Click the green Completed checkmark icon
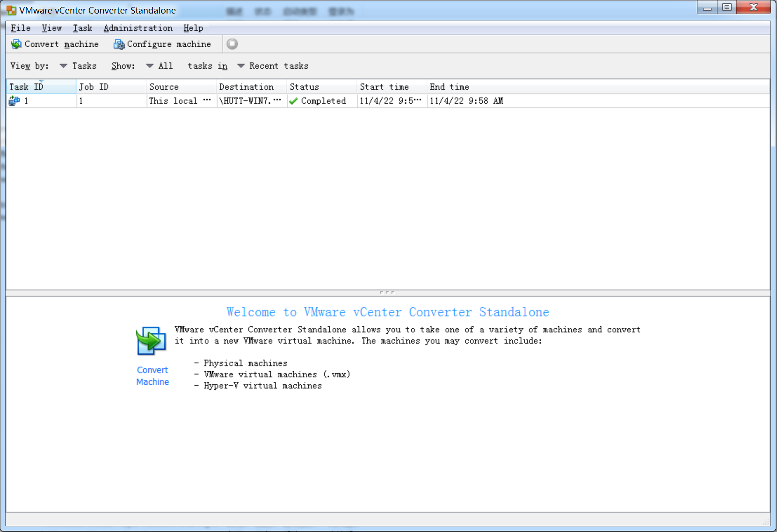 point(293,101)
